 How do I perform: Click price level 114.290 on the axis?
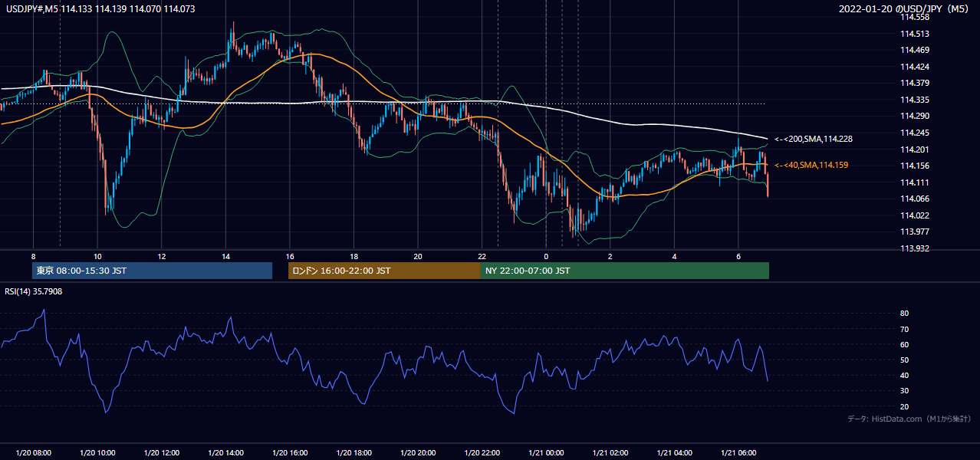pos(915,116)
